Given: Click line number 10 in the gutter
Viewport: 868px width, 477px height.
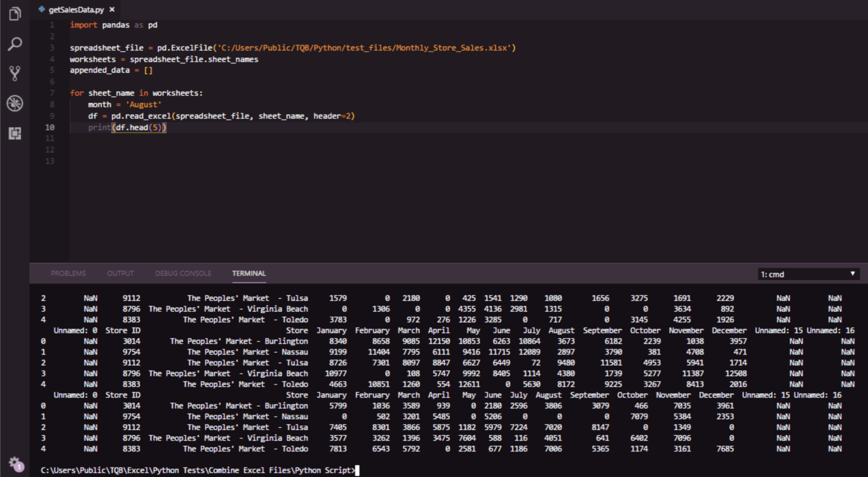Looking at the screenshot, I should pos(50,127).
